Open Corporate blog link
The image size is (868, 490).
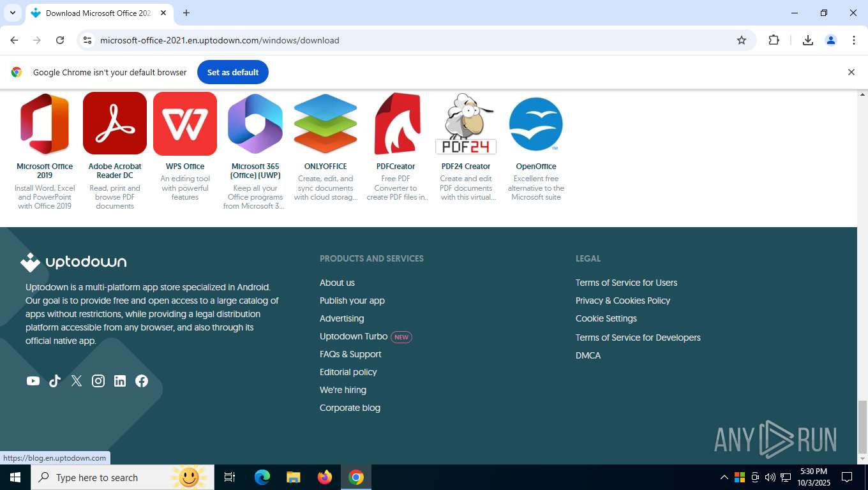(x=350, y=408)
